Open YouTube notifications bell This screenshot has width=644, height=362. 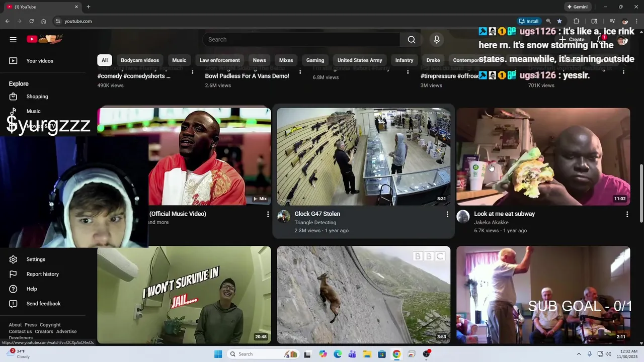click(601, 39)
